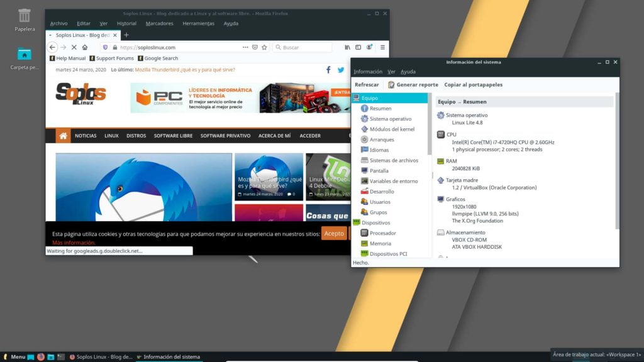This screenshot has height=362, width=644.
Task: Click the Facebook icon on the Soplos page
Action: coord(328,70)
